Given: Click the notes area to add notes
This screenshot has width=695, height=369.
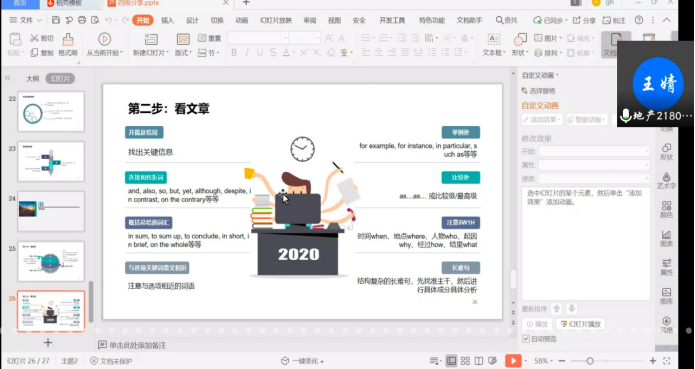Looking at the screenshot, I should point(137,345).
